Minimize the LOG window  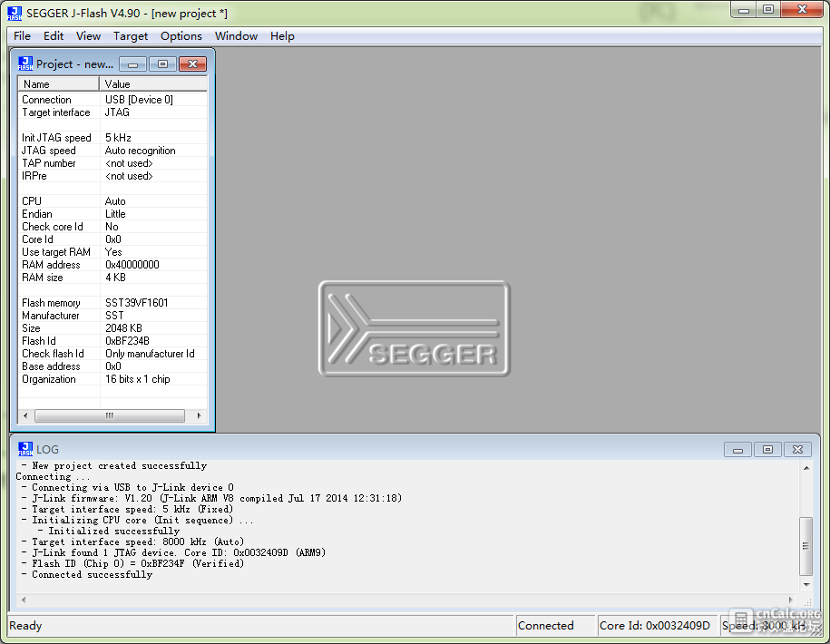pos(737,449)
